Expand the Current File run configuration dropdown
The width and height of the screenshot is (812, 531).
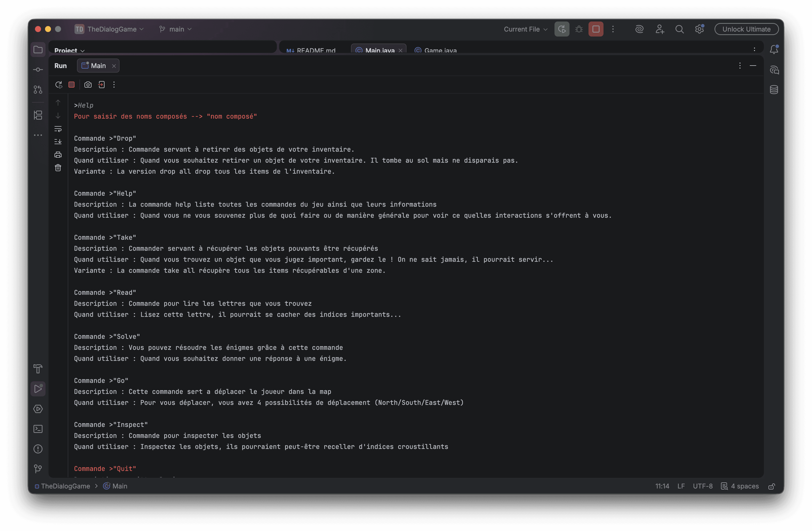tap(525, 29)
